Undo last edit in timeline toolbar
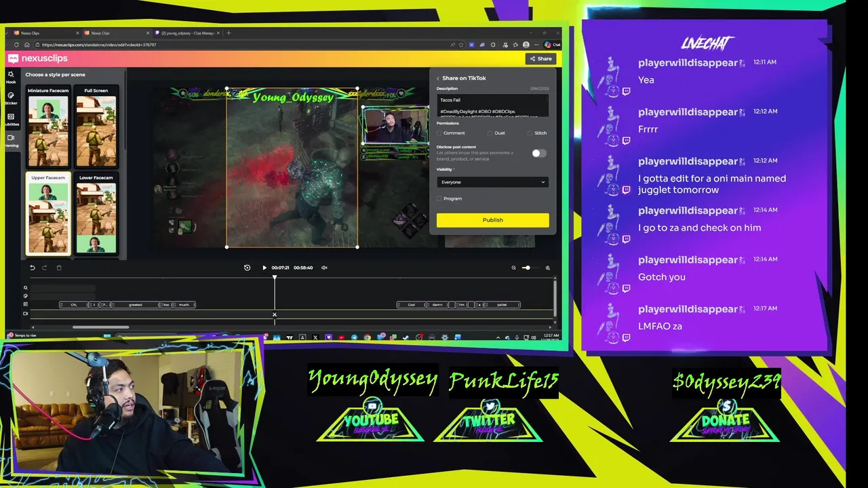868x488 pixels. (x=32, y=268)
